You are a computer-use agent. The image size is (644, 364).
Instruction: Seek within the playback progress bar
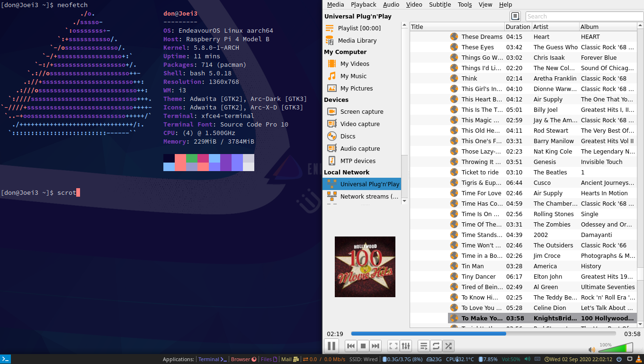[483, 334]
